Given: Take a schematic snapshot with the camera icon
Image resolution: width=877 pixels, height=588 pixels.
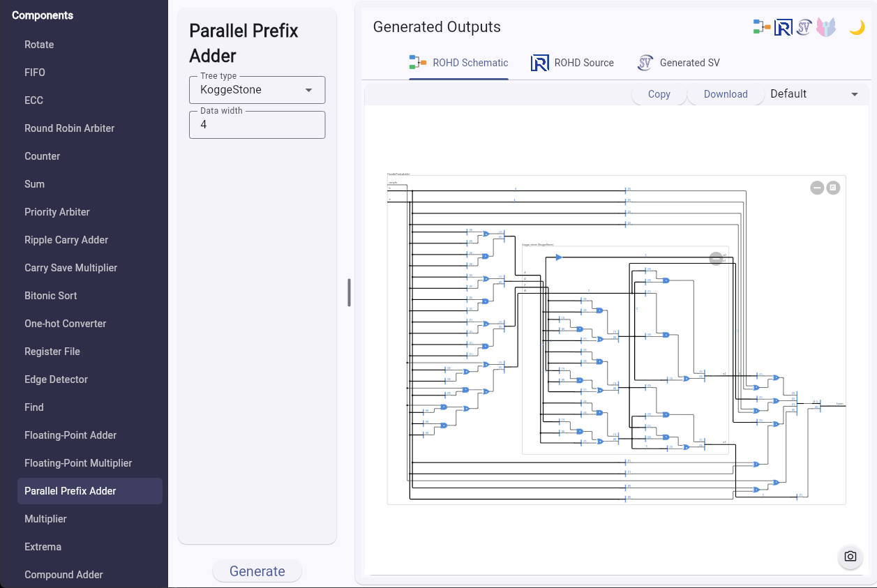Looking at the screenshot, I should click(850, 556).
